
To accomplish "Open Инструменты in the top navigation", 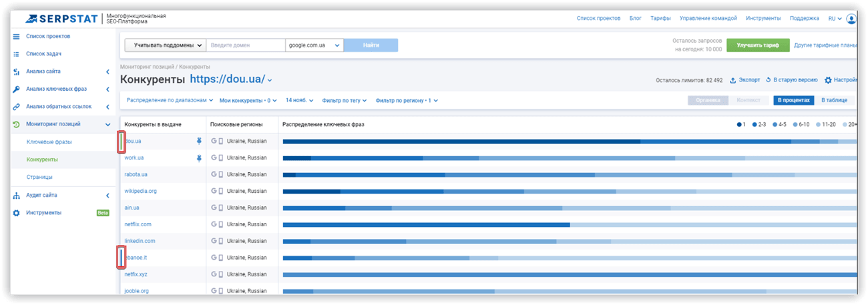I will point(763,19).
